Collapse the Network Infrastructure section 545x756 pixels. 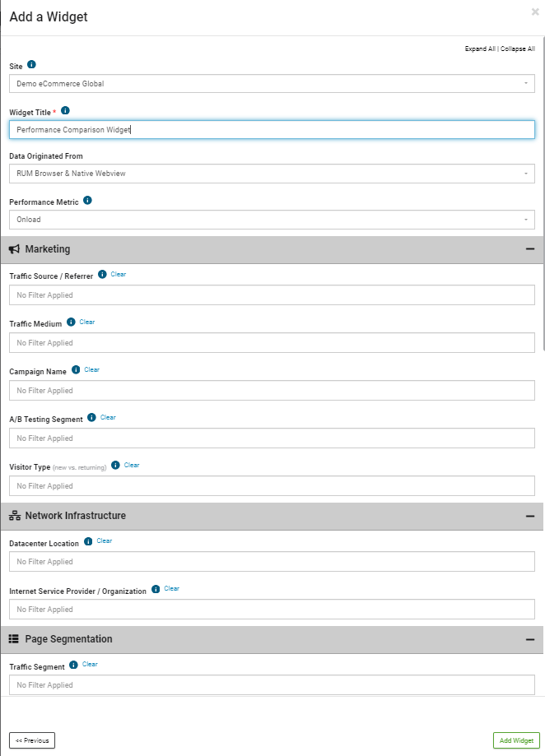tap(530, 517)
